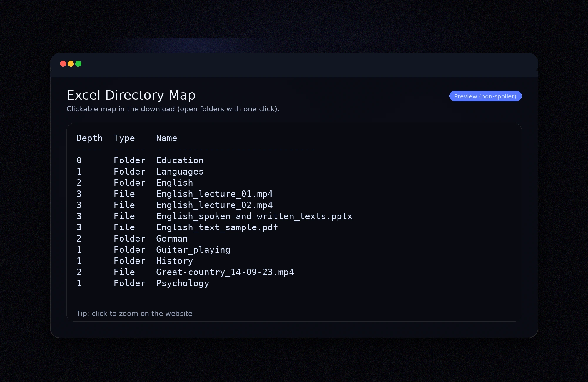Select English_lecture_01.mp4

(214, 194)
